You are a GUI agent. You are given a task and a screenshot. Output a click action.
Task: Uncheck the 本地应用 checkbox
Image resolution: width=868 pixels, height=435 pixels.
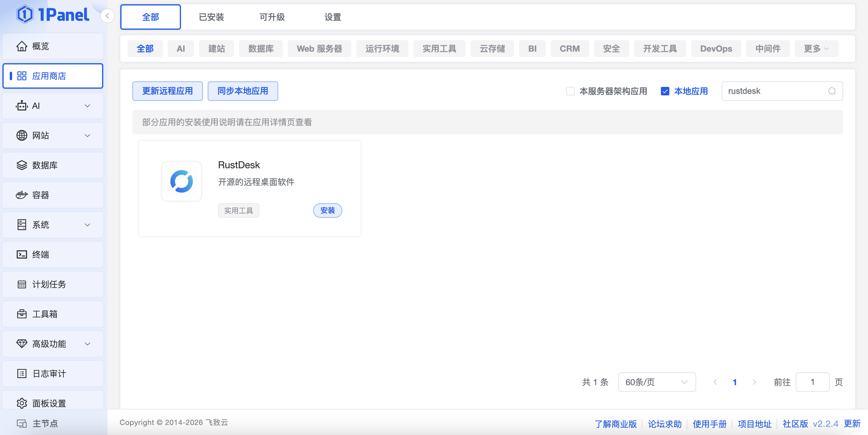click(665, 91)
